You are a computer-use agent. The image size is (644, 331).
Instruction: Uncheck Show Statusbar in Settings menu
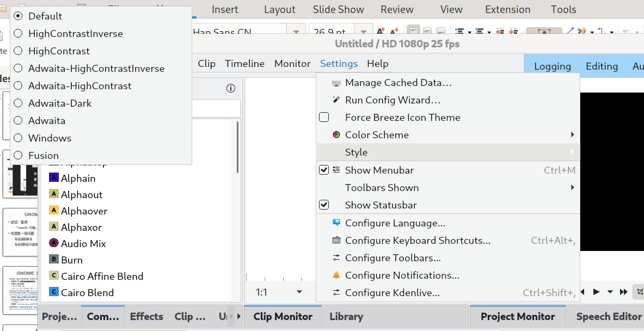pyautogui.click(x=324, y=205)
